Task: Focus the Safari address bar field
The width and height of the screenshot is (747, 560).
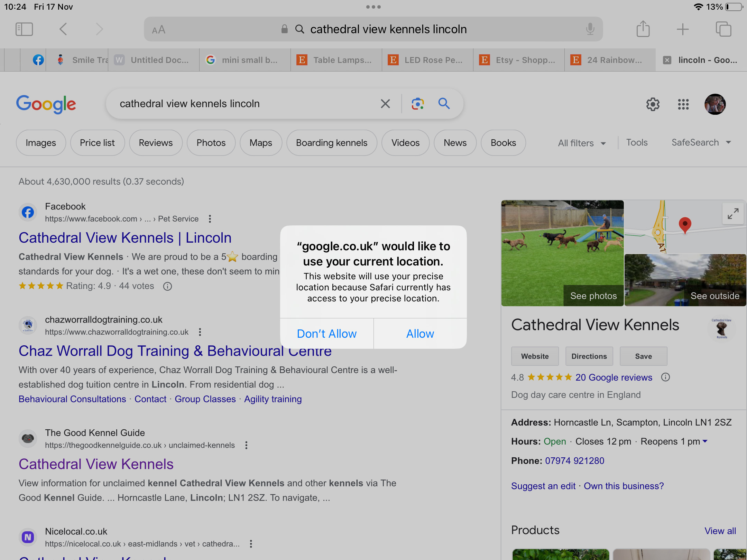Action: point(373,29)
